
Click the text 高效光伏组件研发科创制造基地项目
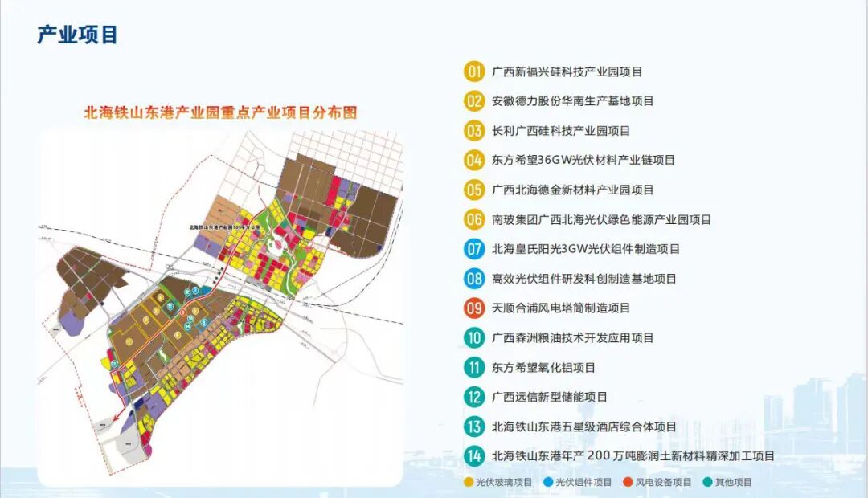(x=584, y=279)
